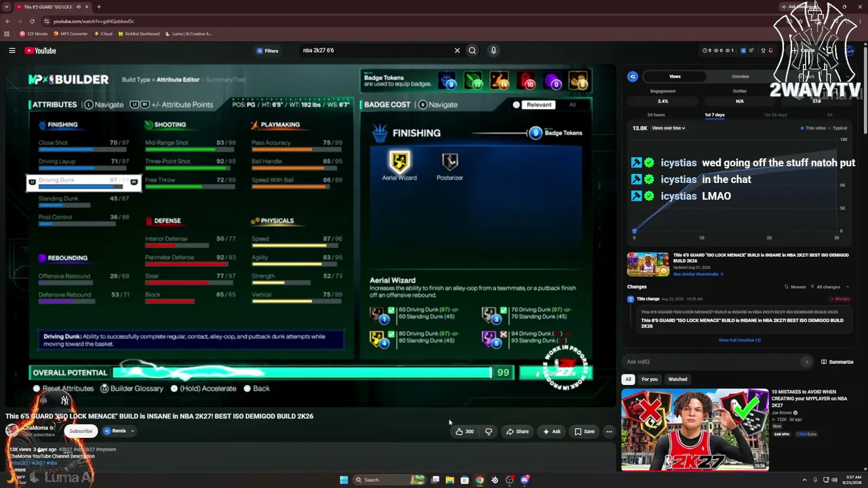Open the Windows Start menu
The image size is (868, 488).
click(344, 480)
